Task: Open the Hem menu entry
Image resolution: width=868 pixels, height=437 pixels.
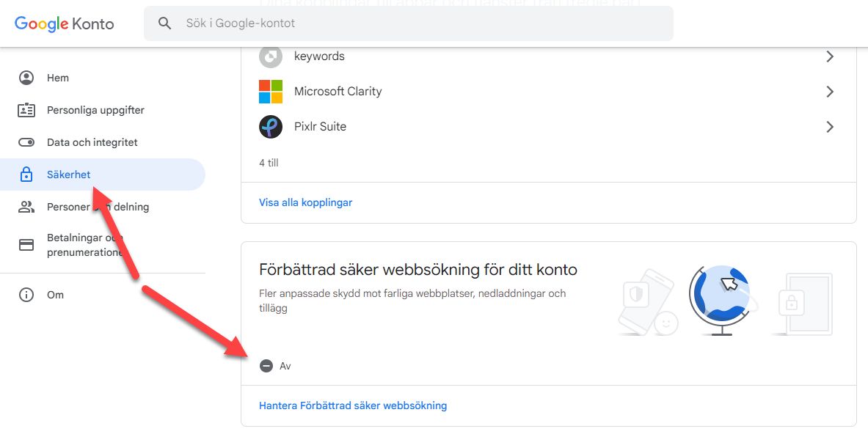Action: tap(59, 77)
